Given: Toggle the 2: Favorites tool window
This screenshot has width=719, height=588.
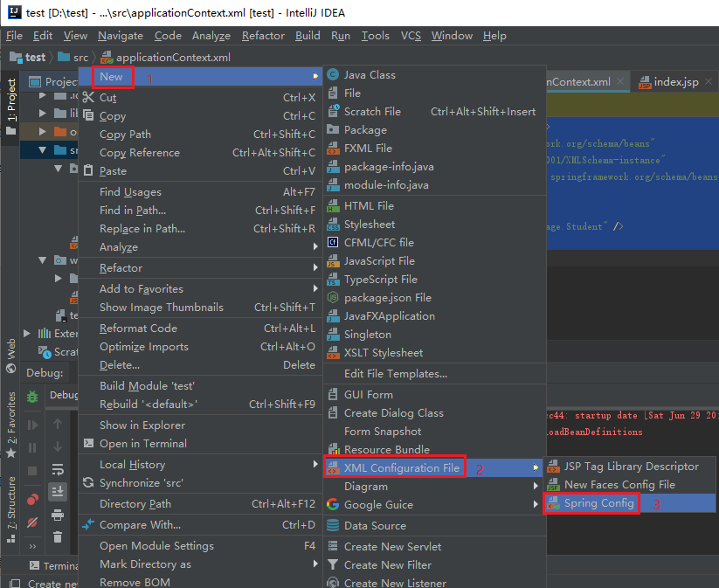Looking at the screenshot, I should click(x=11, y=425).
